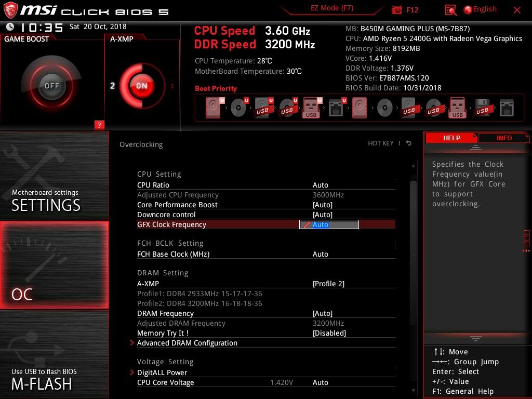Open Memory Try It ! [Disabled] options
Screen dimensions: 532x399
click(x=329, y=333)
